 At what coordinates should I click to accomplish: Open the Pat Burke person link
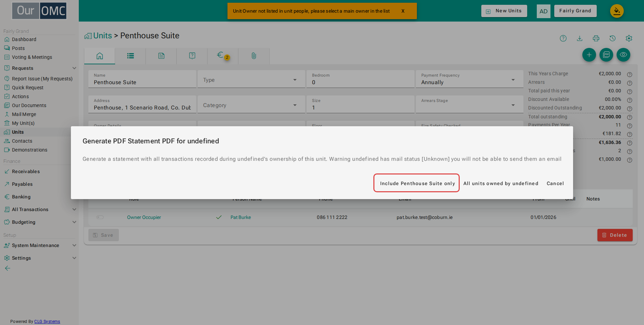click(x=240, y=217)
